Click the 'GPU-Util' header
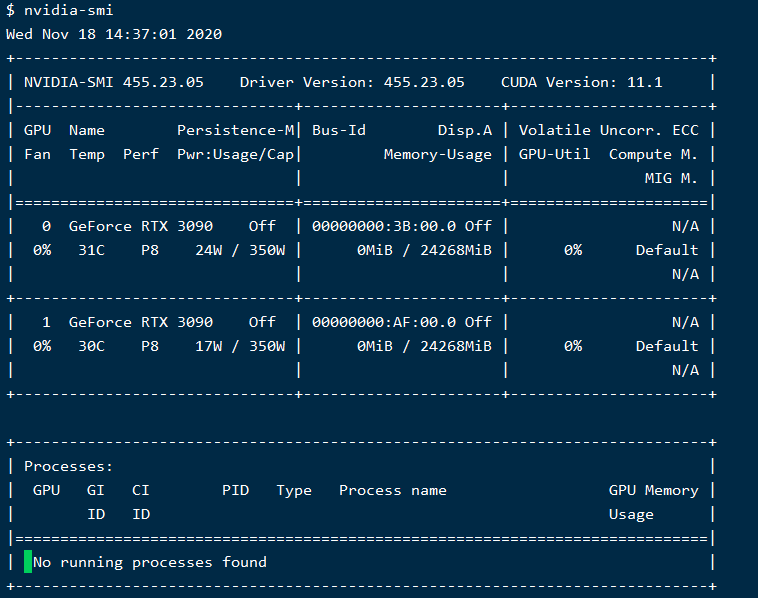 (554, 154)
